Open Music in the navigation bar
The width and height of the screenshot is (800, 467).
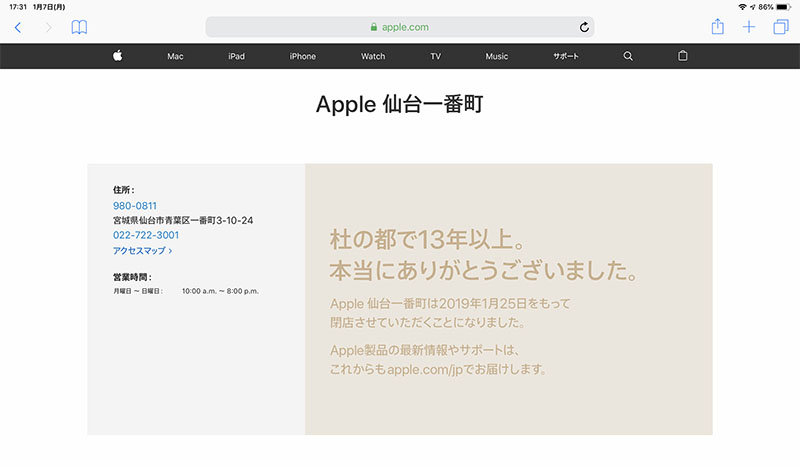coord(496,56)
